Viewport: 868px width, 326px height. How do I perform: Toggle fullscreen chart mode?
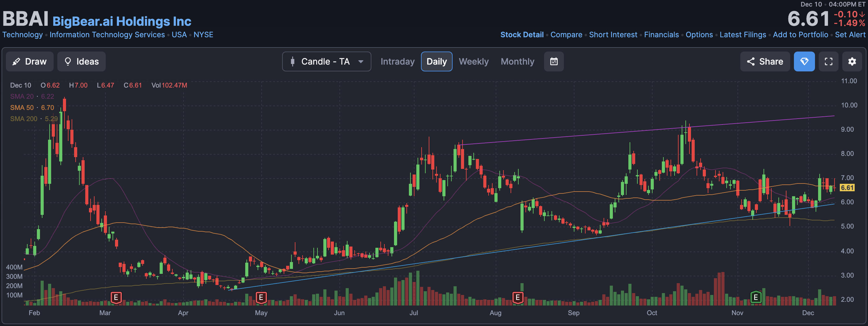tap(828, 61)
